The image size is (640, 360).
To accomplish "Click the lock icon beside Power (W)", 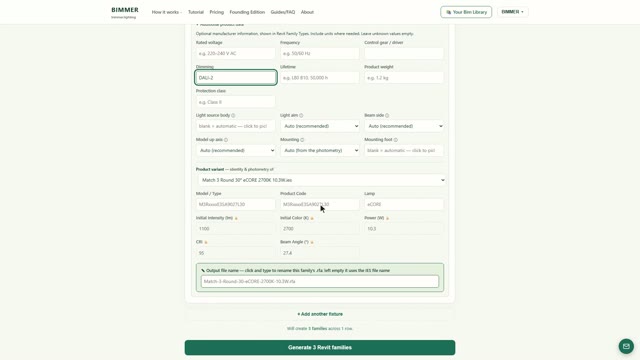I will [387, 218].
